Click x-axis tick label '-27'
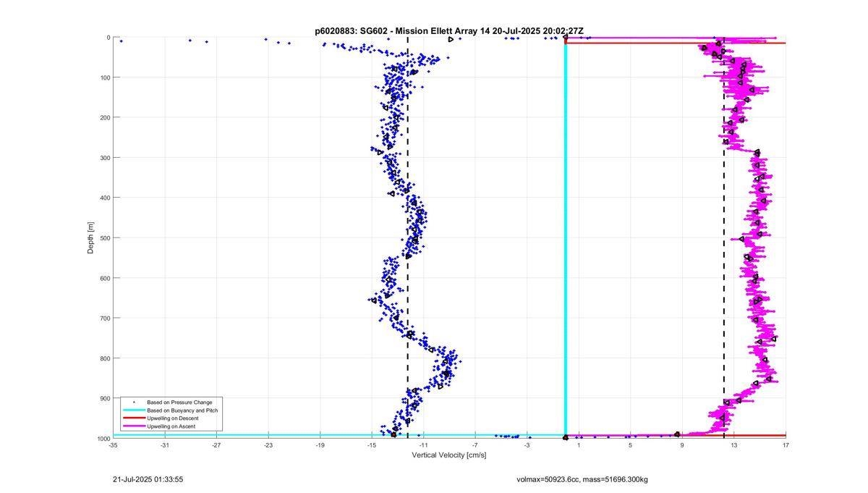This screenshot has height=493, width=868. pyautogui.click(x=216, y=445)
